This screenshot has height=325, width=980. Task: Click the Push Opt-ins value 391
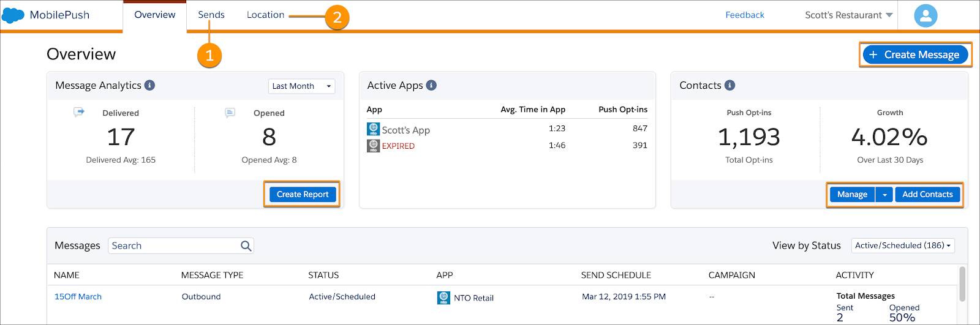tap(640, 145)
